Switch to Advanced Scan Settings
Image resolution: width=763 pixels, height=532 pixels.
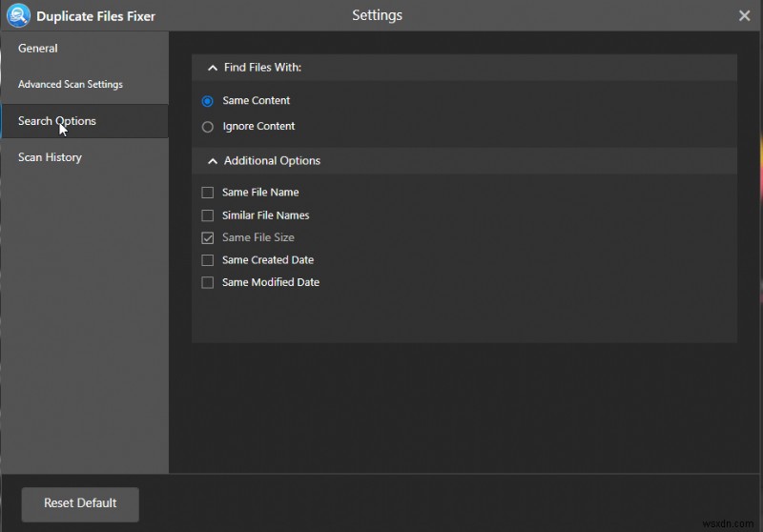(71, 85)
